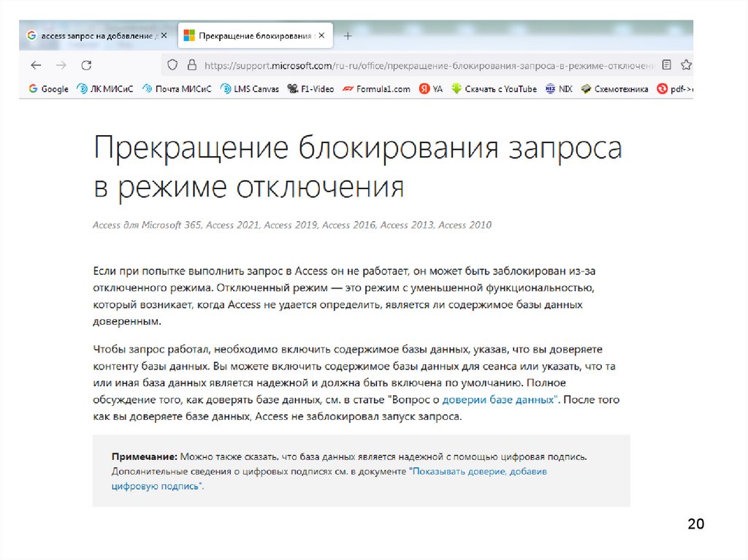Open the 'ЛК МИСиС' bookmark
748x560 pixels.
[x=104, y=89]
